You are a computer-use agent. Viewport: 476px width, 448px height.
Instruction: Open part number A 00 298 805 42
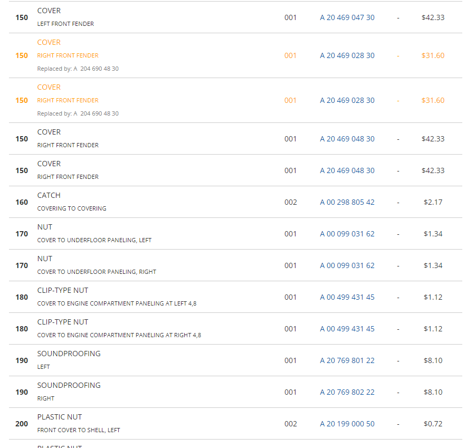tap(347, 202)
